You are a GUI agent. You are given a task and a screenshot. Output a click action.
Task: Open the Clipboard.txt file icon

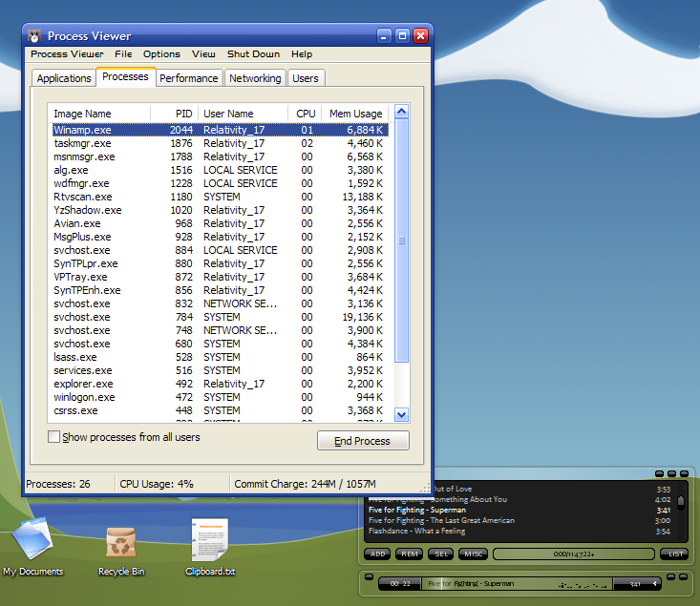point(209,541)
